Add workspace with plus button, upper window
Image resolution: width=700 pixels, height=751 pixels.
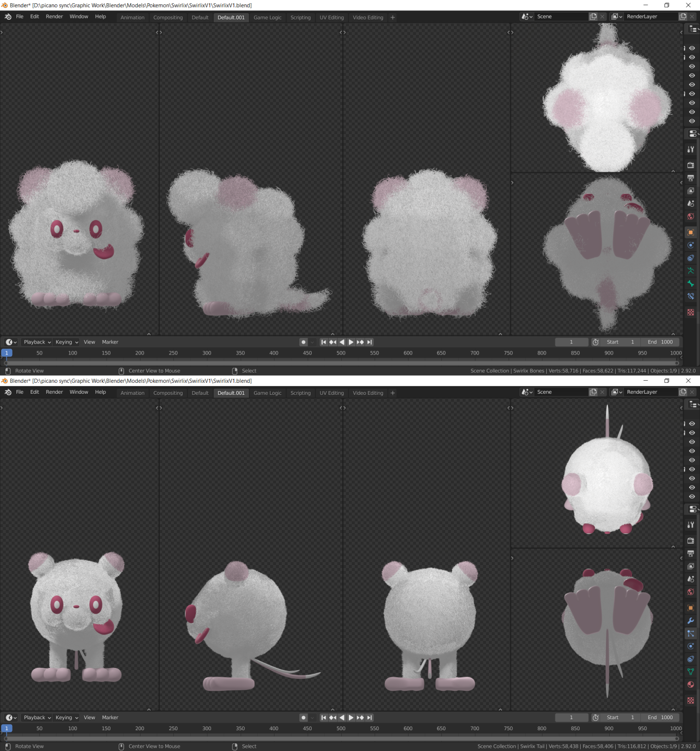point(393,18)
